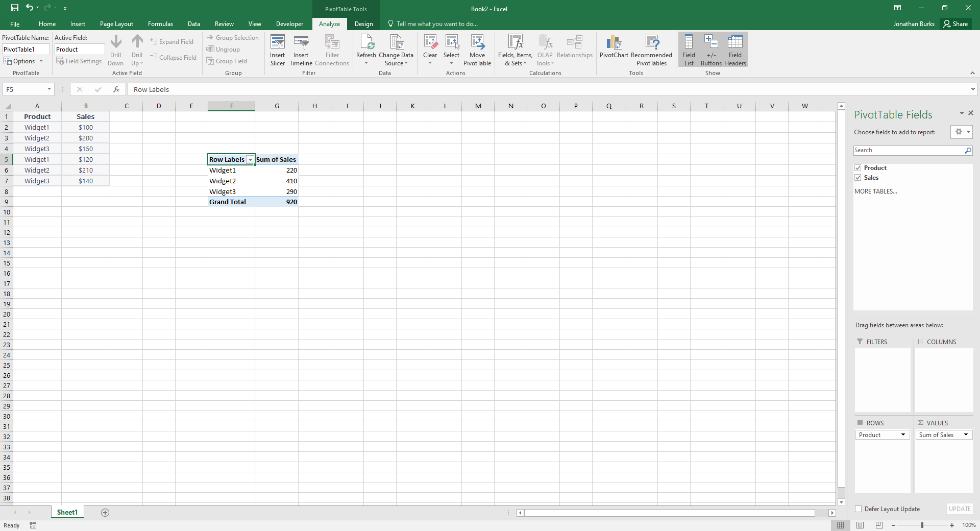The width and height of the screenshot is (980, 531).
Task: Toggle Field Headers display
Action: point(735,50)
